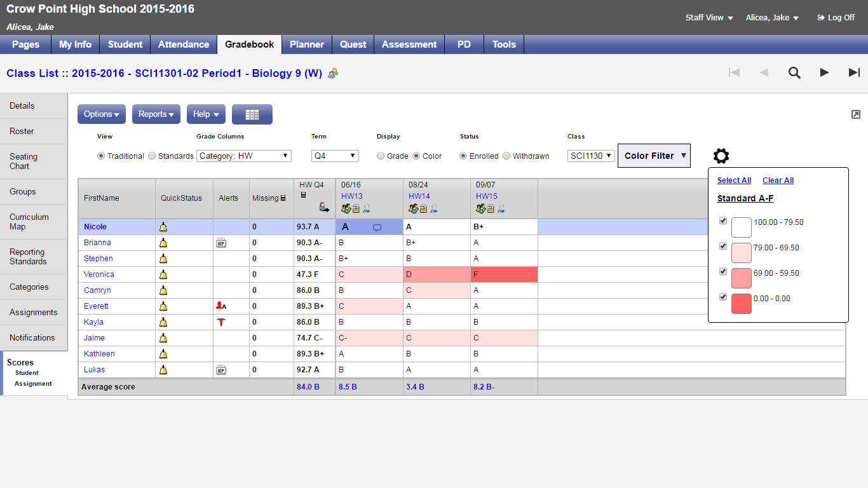This screenshot has width=868, height=488.
Task: Click the pop-out window icon on the right
Action: (856, 114)
